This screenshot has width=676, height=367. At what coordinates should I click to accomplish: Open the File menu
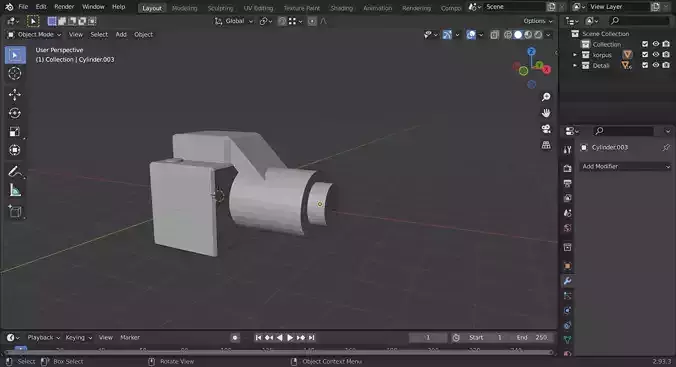coord(23,7)
